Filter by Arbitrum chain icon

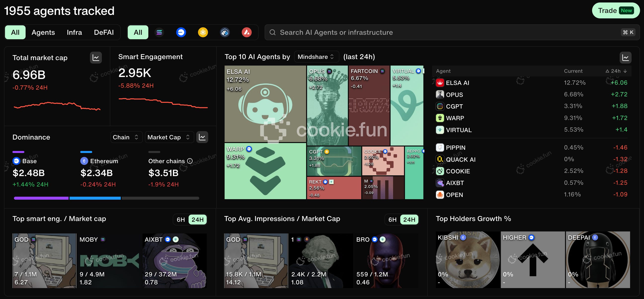coord(225,33)
